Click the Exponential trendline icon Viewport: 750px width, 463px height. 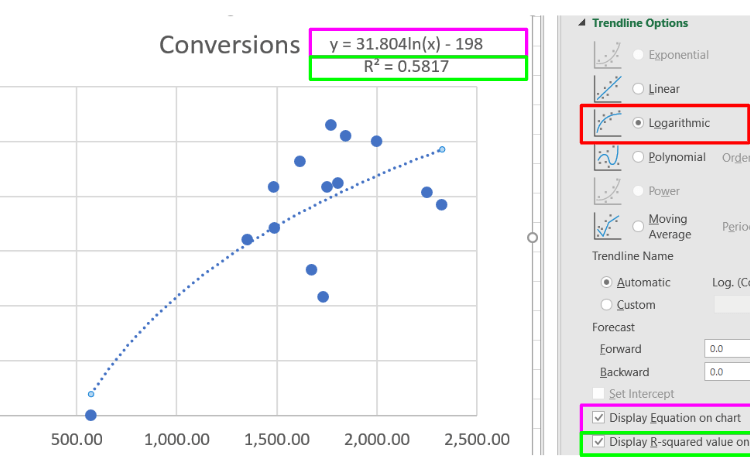click(607, 55)
